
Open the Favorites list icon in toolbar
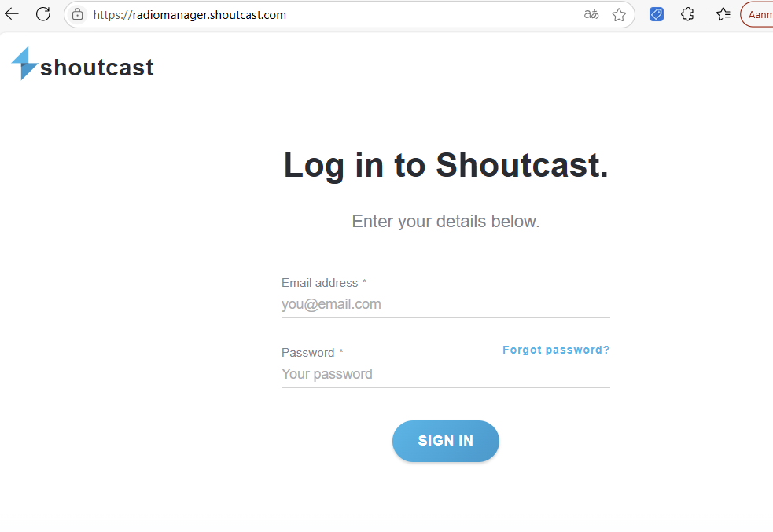[x=723, y=14]
